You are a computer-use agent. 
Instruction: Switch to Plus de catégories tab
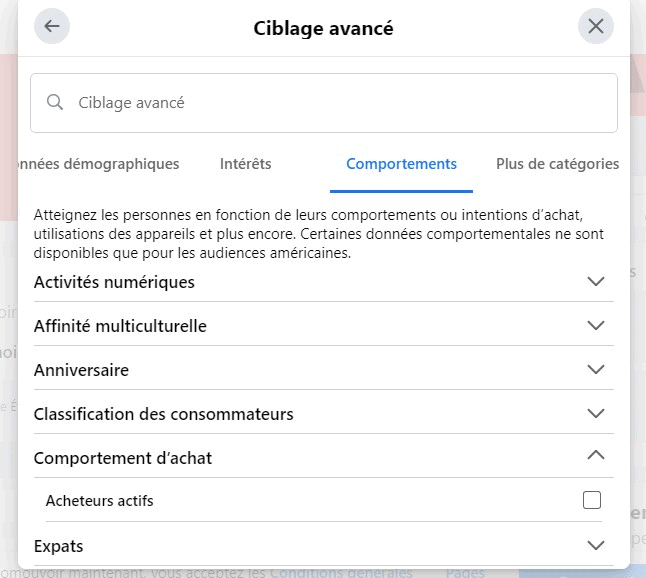(x=557, y=164)
